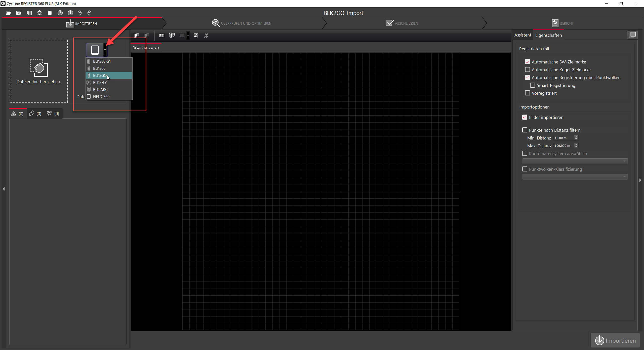Collapse left panel arrow

coord(4,189)
